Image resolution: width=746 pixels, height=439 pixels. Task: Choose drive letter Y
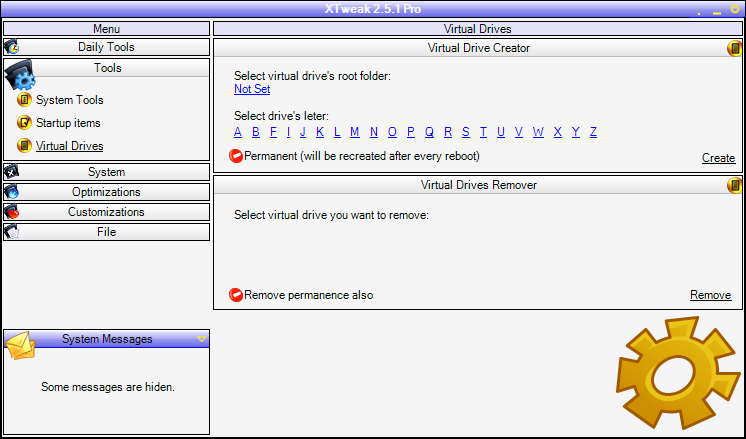[576, 132]
